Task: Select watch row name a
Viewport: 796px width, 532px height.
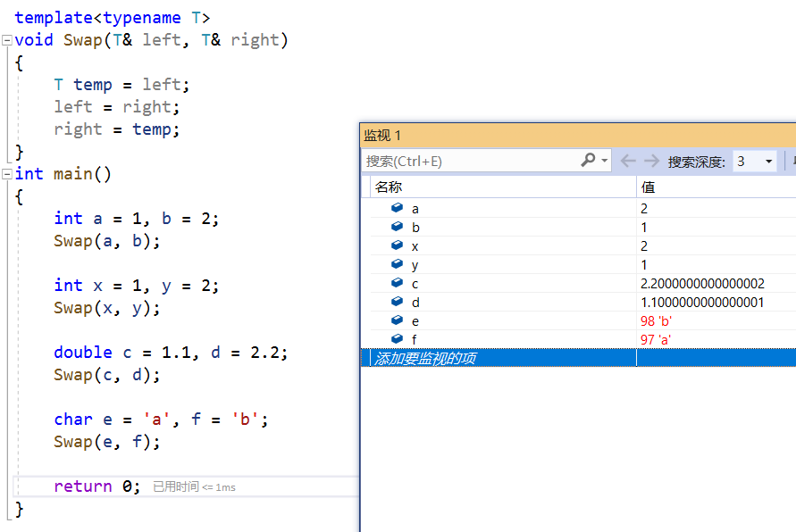Action: tap(415, 209)
